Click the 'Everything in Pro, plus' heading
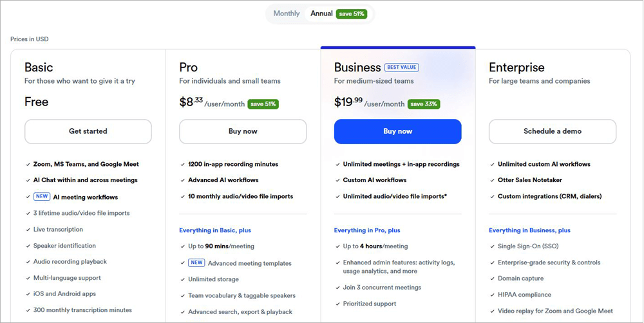This screenshot has width=644, height=323. coord(367,230)
